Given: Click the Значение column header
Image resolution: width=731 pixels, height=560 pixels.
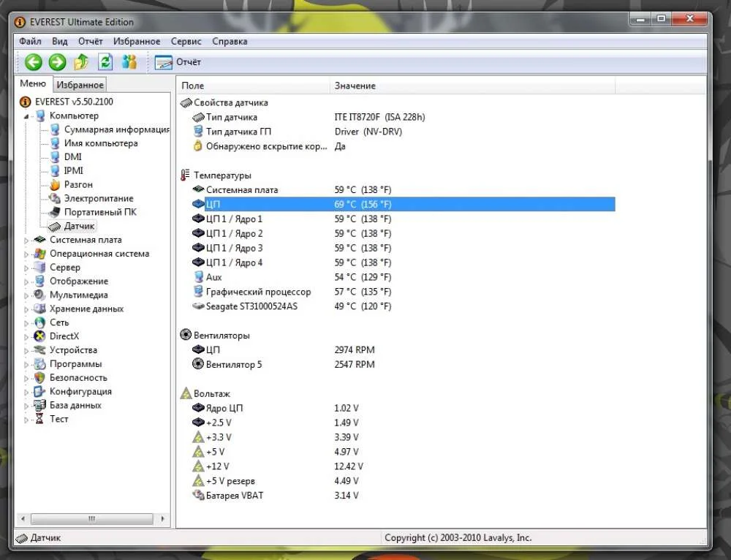Looking at the screenshot, I should [355, 86].
